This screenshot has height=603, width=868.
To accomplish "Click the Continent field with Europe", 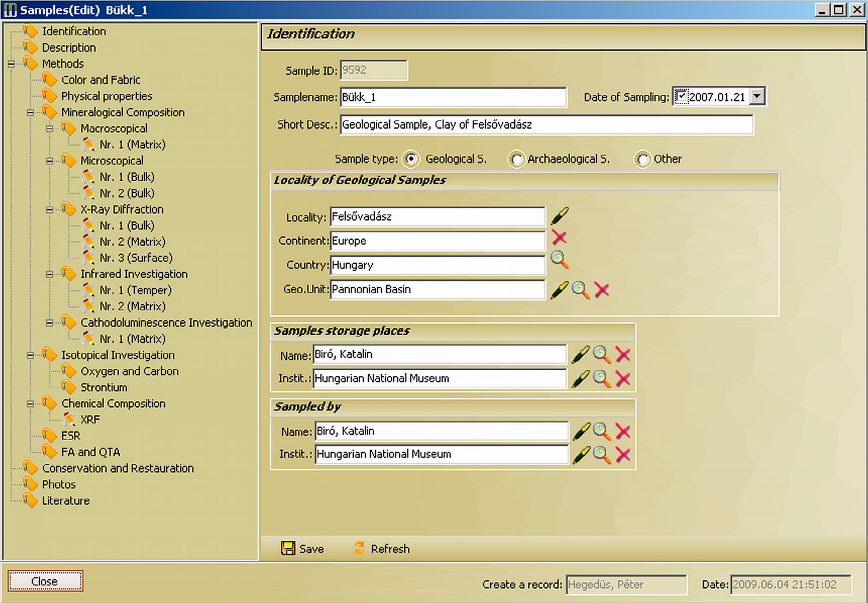I will (437, 240).
